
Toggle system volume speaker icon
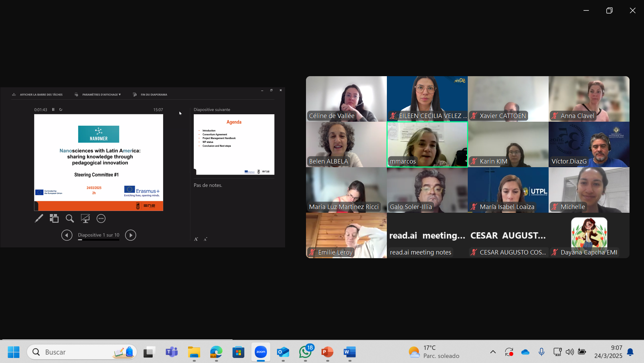click(x=570, y=352)
